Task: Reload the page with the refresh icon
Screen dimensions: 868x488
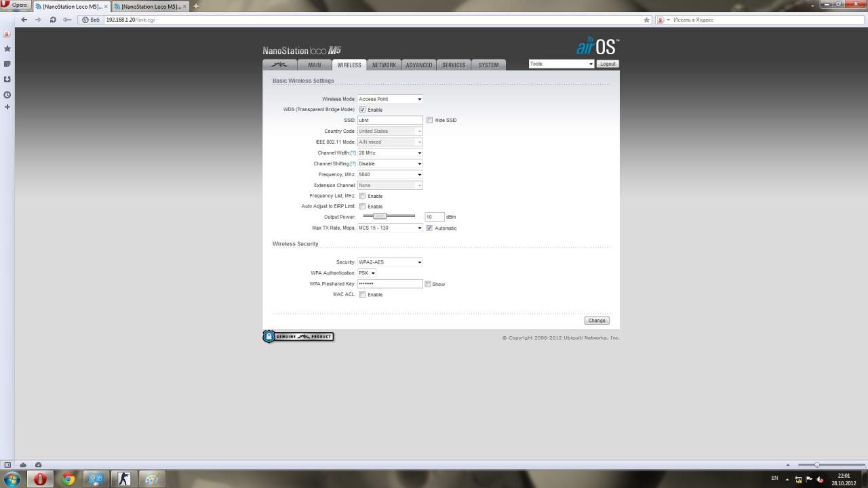Action: coord(53,20)
